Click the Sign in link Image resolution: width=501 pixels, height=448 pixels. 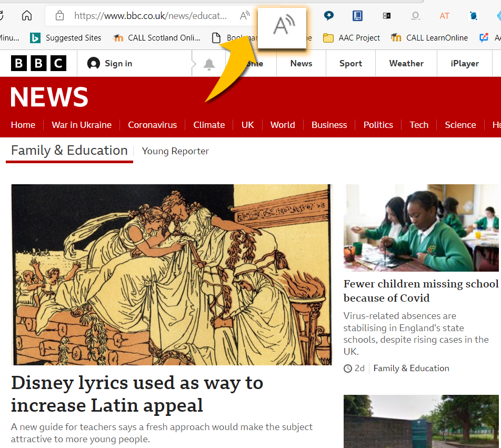118,63
